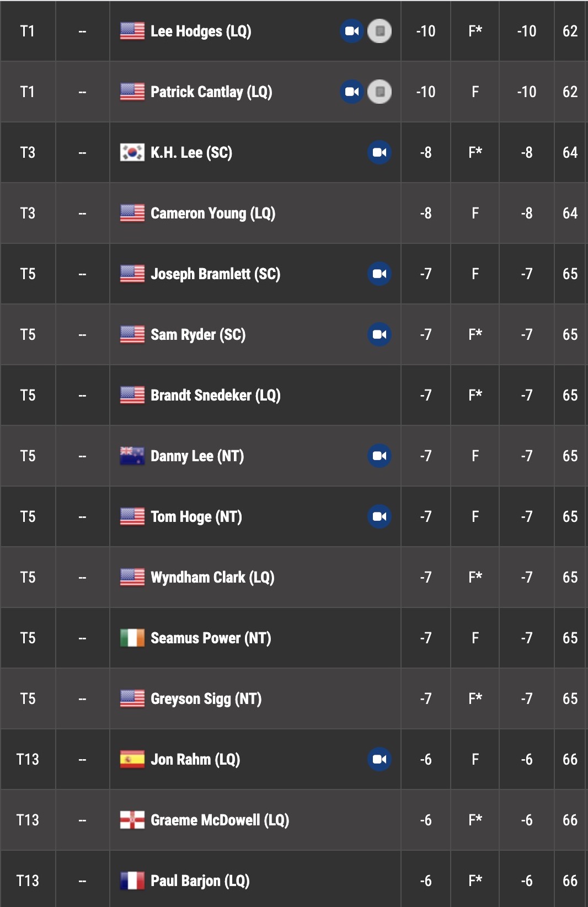Click the gray icon beside Lee Hodges
This screenshot has width=588, height=907.
point(379,31)
